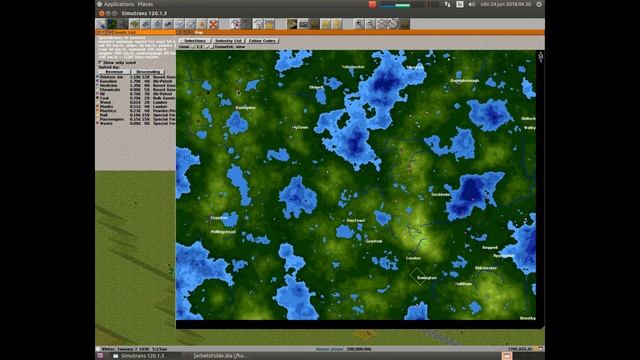The image size is (640, 360).
Task: Toggle the grid display toolbar icon
Action: tap(381, 24)
